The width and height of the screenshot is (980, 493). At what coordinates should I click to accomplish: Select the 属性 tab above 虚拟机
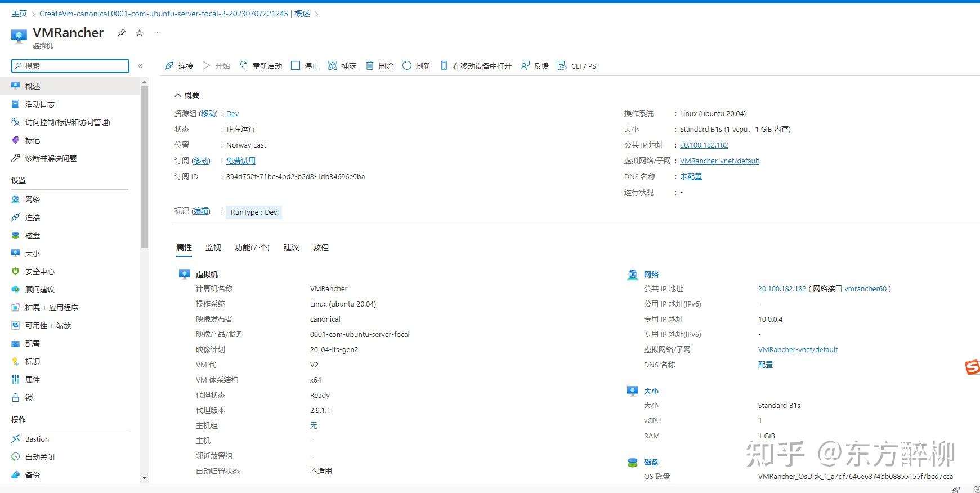point(184,247)
